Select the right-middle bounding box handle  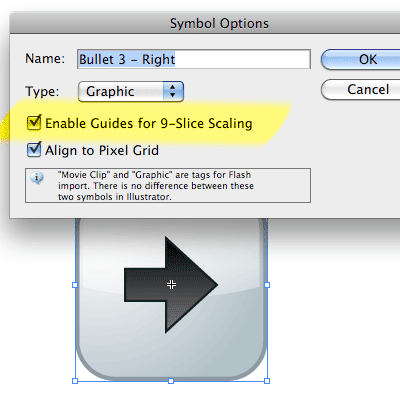(267, 285)
